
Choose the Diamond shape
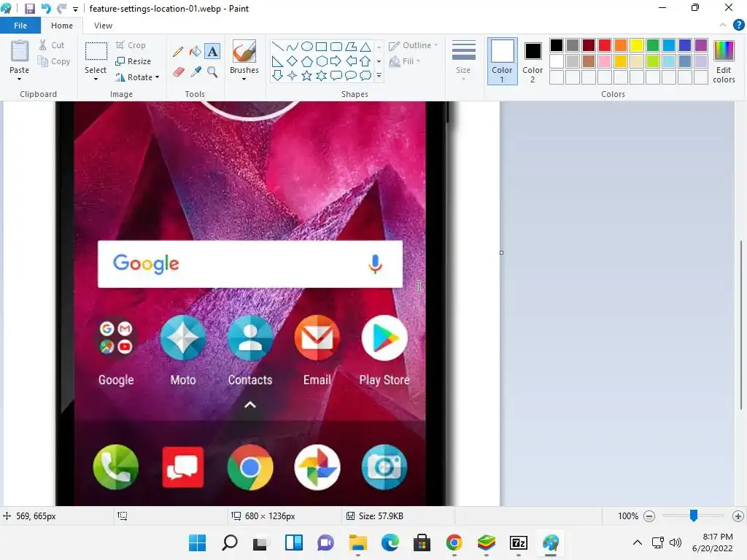[x=292, y=61]
